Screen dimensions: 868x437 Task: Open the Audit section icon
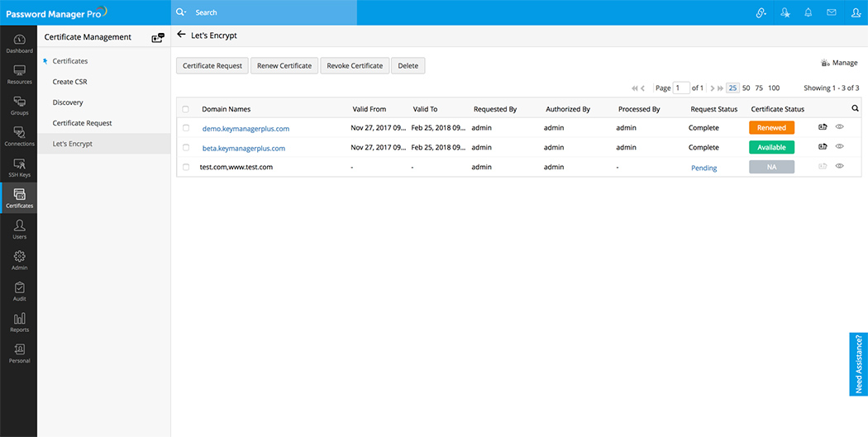19,292
